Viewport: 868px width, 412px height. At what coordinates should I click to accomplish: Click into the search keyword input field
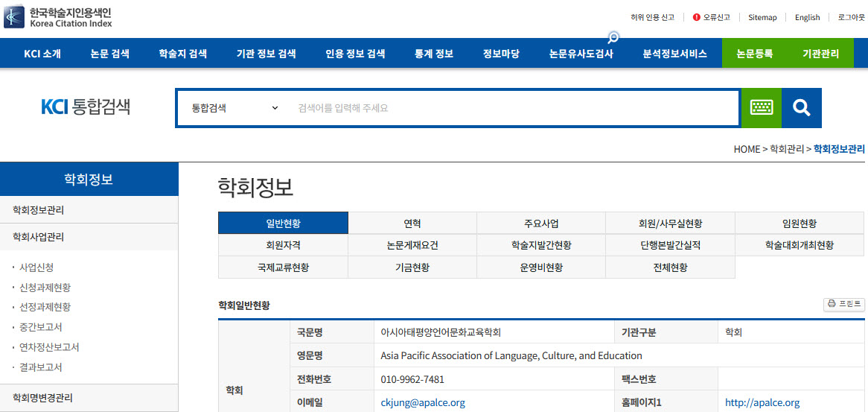(x=514, y=108)
